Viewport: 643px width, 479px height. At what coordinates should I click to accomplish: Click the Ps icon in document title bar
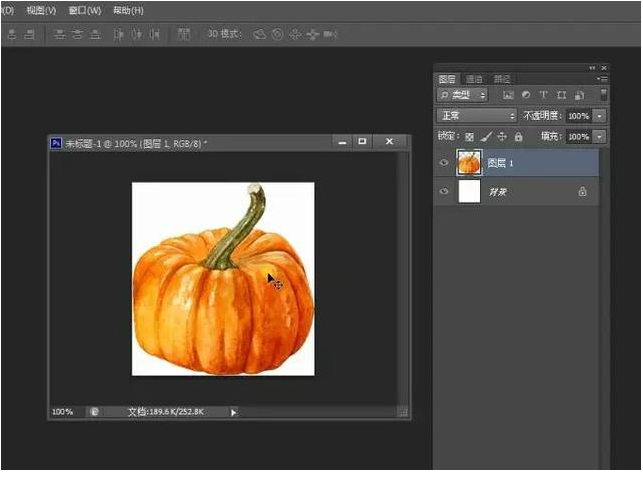56,143
